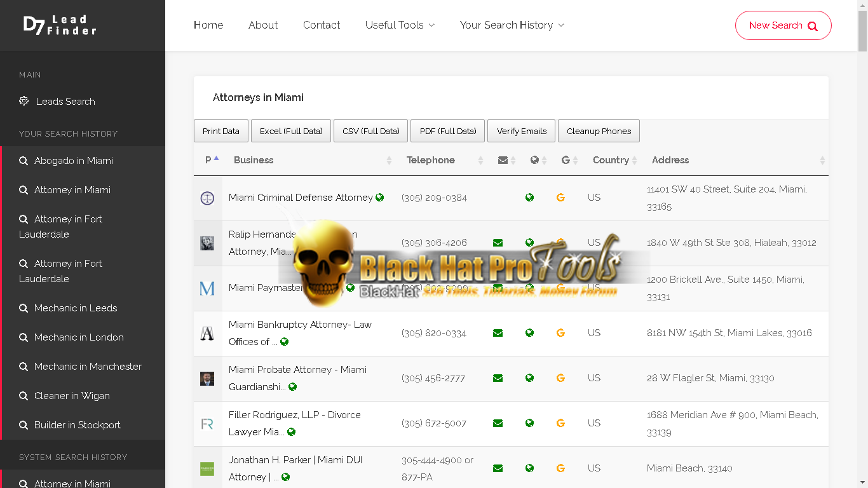Click email icon for Jonathan H. Parker row
868x488 pixels.
point(498,468)
